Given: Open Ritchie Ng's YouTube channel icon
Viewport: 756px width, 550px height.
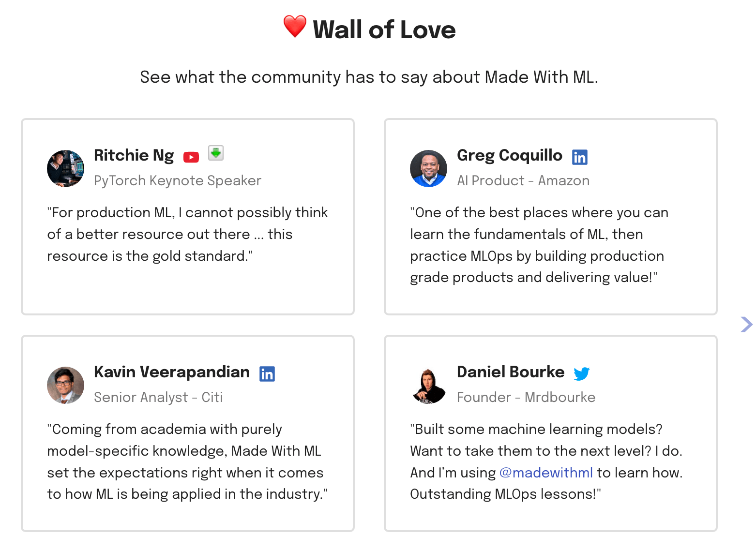Looking at the screenshot, I should point(191,157).
